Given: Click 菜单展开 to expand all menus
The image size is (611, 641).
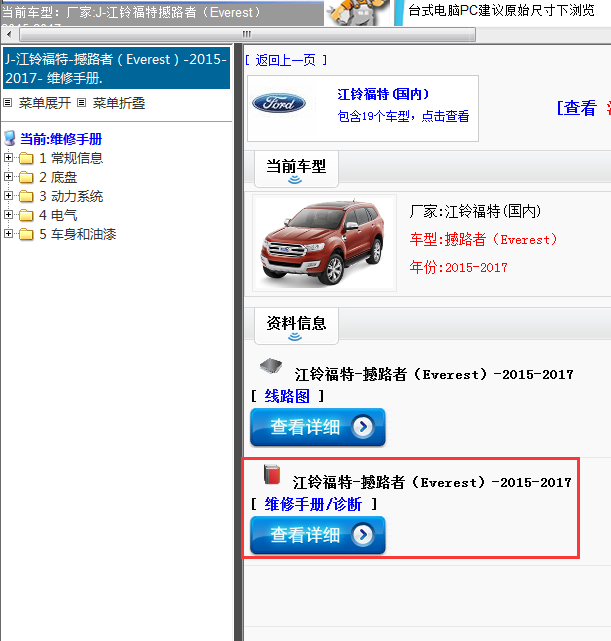Looking at the screenshot, I should [x=45, y=103].
